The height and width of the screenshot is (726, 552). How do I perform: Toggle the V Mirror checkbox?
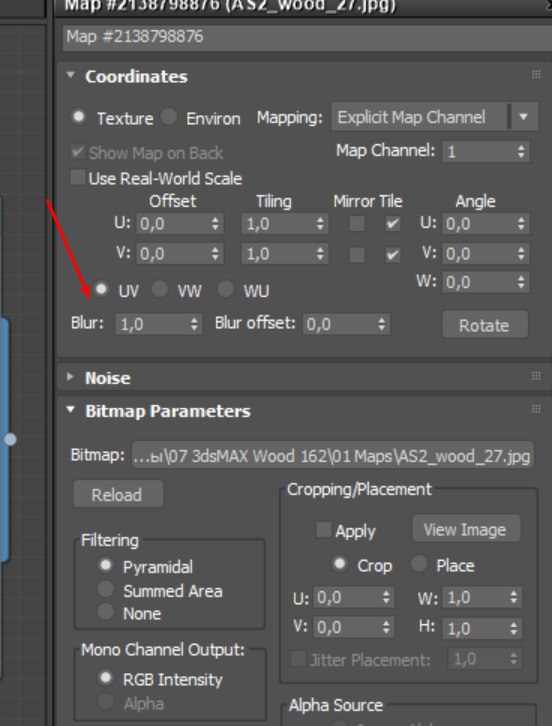pos(357,255)
